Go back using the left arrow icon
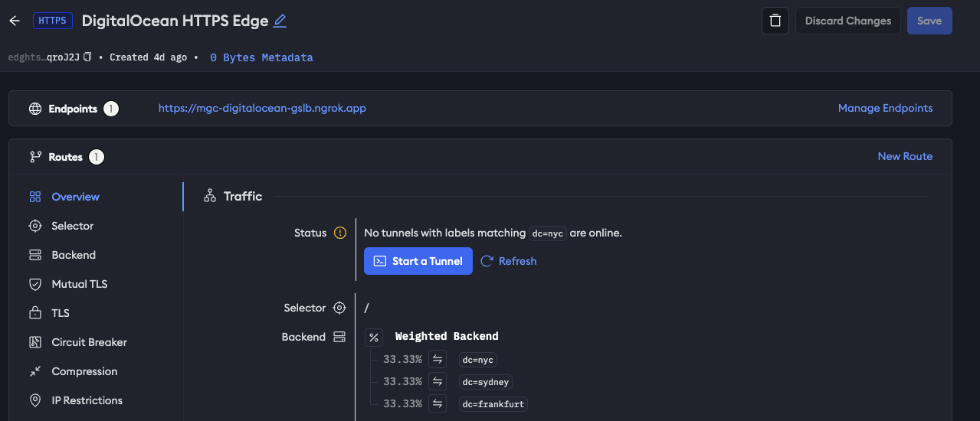The image size is (980, 421). pyautogui.click(x=14, y=21)
